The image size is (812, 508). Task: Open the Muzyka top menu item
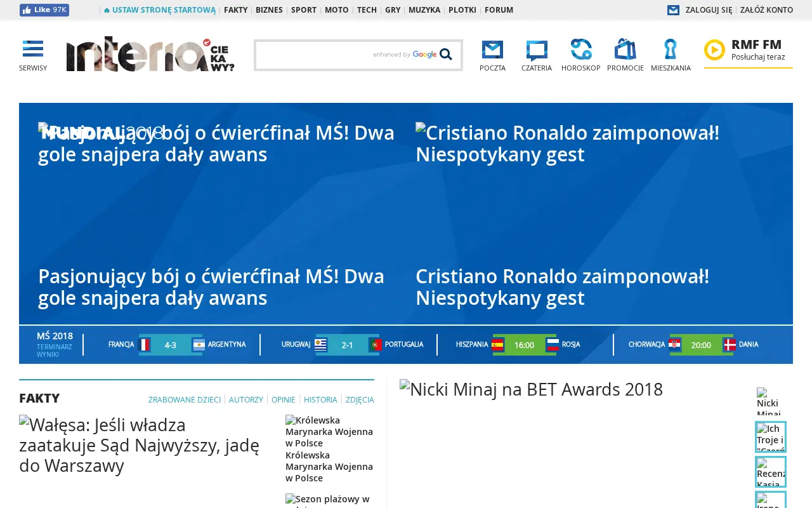click(x=424, y=10)
